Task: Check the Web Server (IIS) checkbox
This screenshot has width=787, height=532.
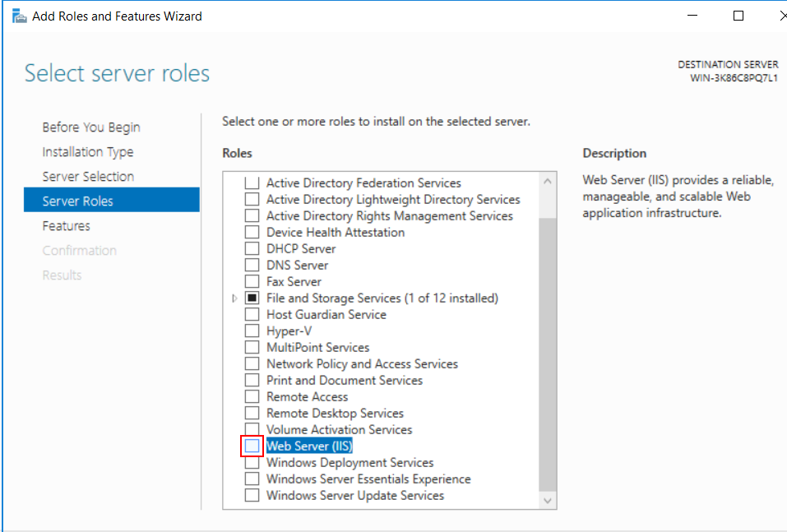Action: click(252, 446)
